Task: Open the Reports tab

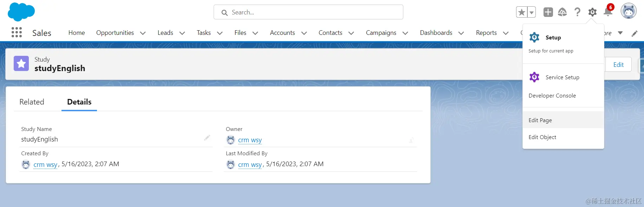Action: [x=486, y=33]
